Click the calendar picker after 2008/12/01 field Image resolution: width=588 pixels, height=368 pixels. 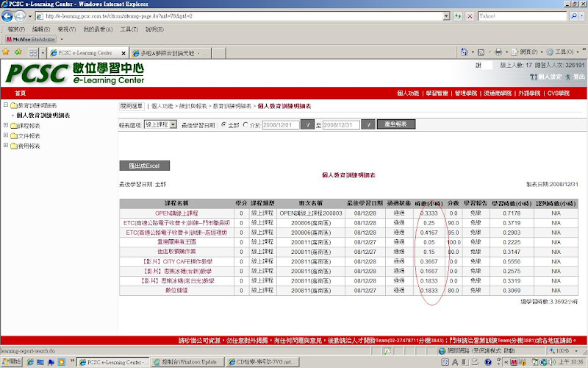(x=307, y=124)
